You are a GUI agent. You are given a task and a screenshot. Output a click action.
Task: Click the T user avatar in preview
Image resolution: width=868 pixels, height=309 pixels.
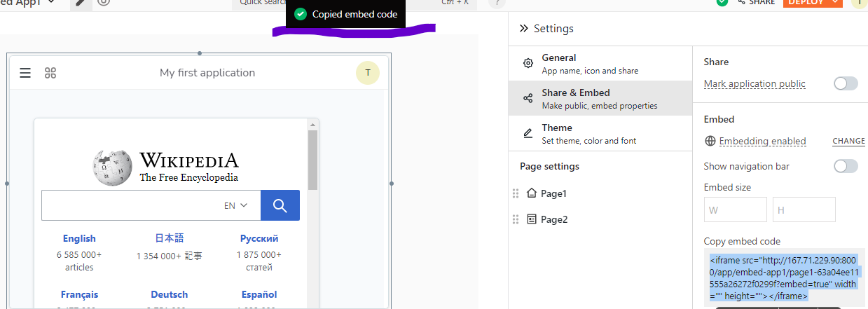(x=368, y=73)
